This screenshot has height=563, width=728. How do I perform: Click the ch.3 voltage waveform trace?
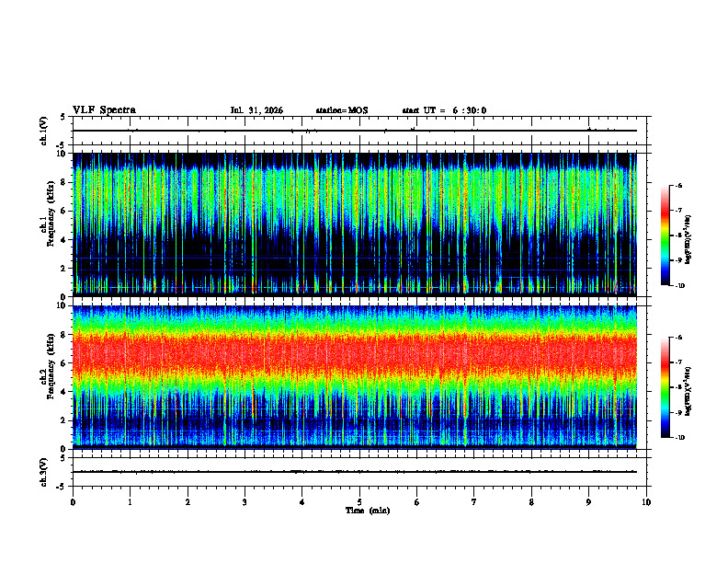355,472
